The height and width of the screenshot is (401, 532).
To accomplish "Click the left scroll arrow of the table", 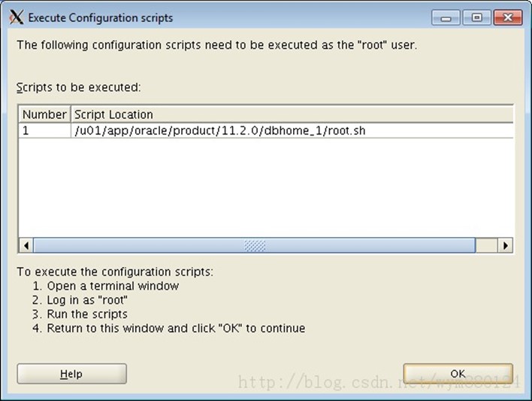I will click(26, 245).
